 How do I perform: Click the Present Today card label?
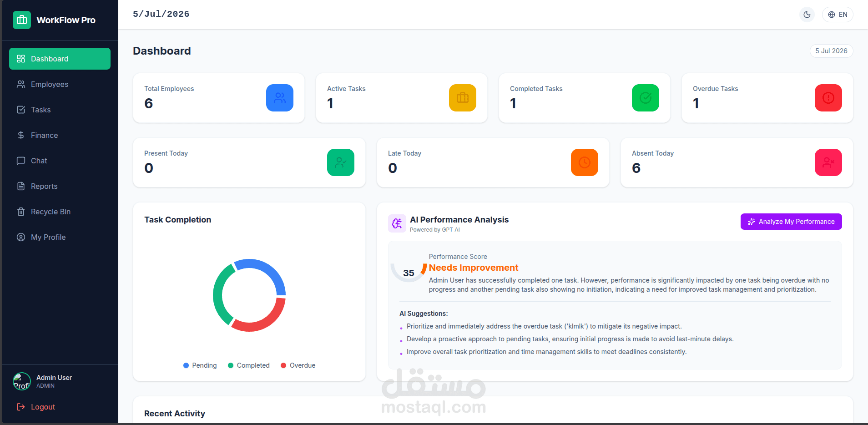coord(166,153)
